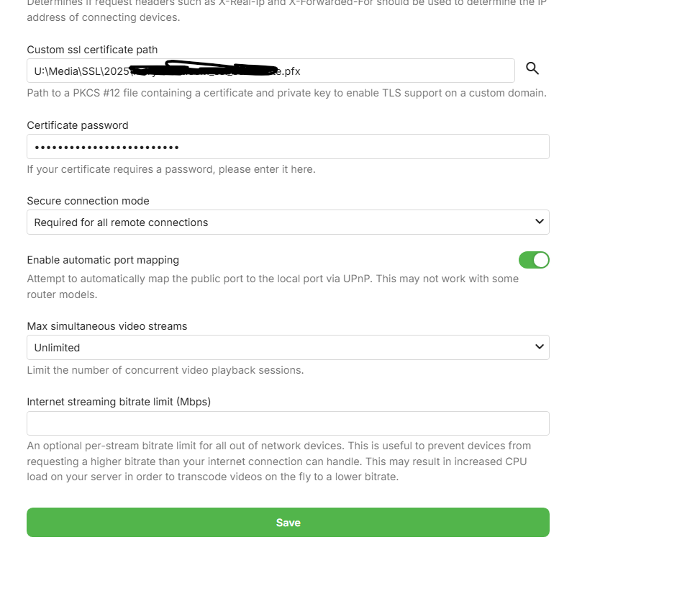Click the Max simultaneous video streams label
Screen dimensions: 700x594
[106, 326]
